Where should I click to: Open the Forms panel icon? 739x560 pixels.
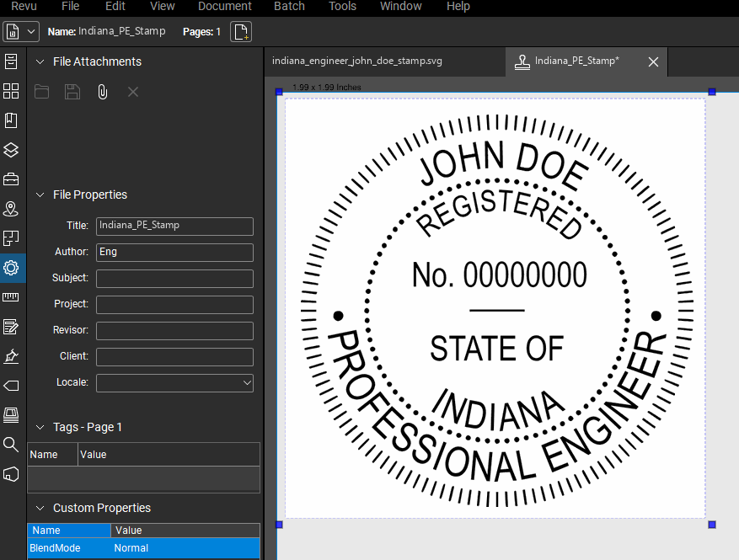(x=11, y=327)
